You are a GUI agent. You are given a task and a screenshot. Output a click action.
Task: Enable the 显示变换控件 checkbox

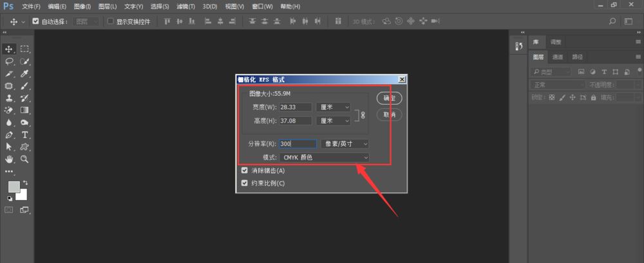click(110, 21)
